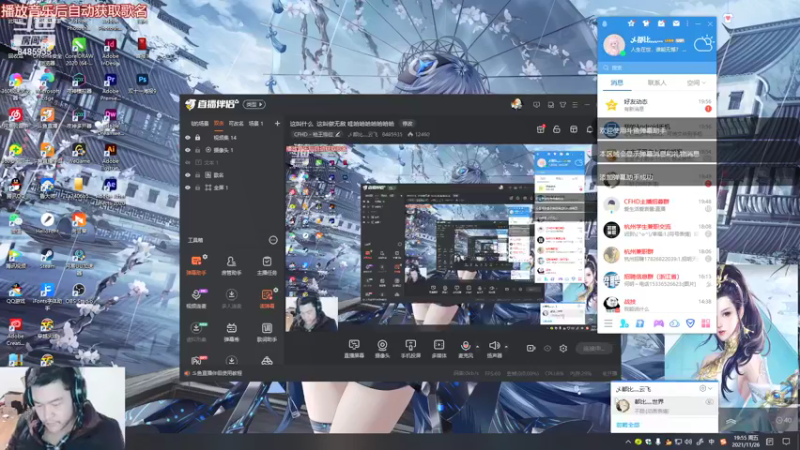
Task: Open the 弹幕秀 tool
Action: point(231,332)
